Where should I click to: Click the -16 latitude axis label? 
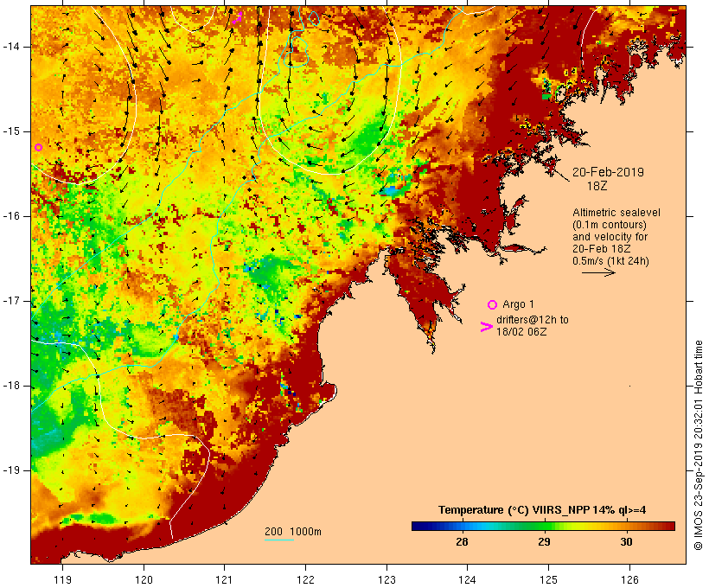tap(11, 216)
